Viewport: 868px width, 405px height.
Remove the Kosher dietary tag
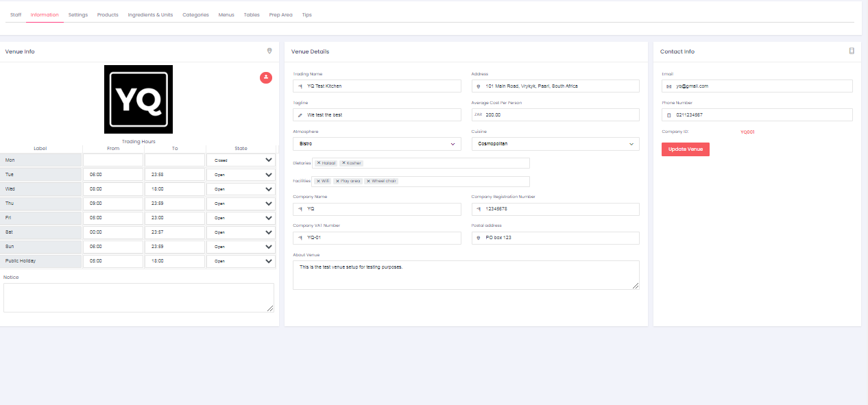click(344, 163)
